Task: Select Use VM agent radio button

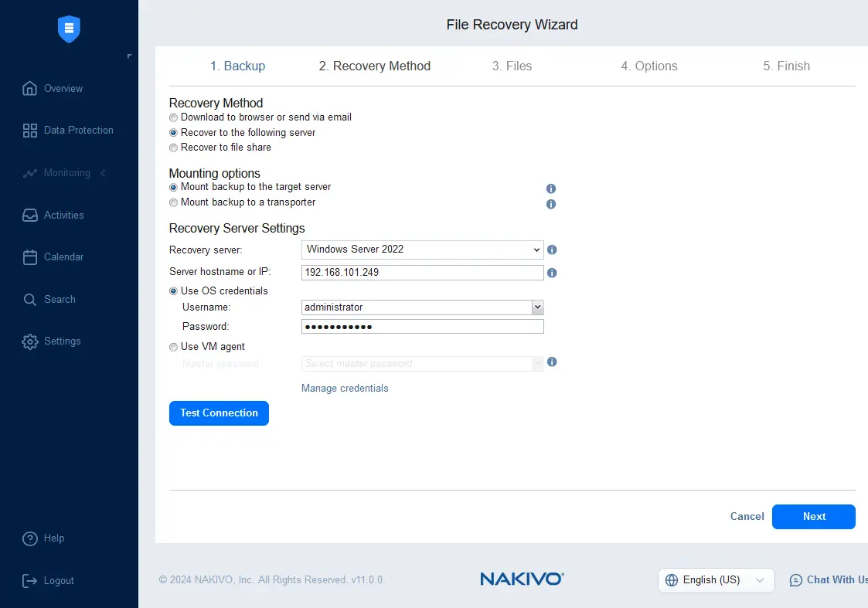Action: coord(173,347)
